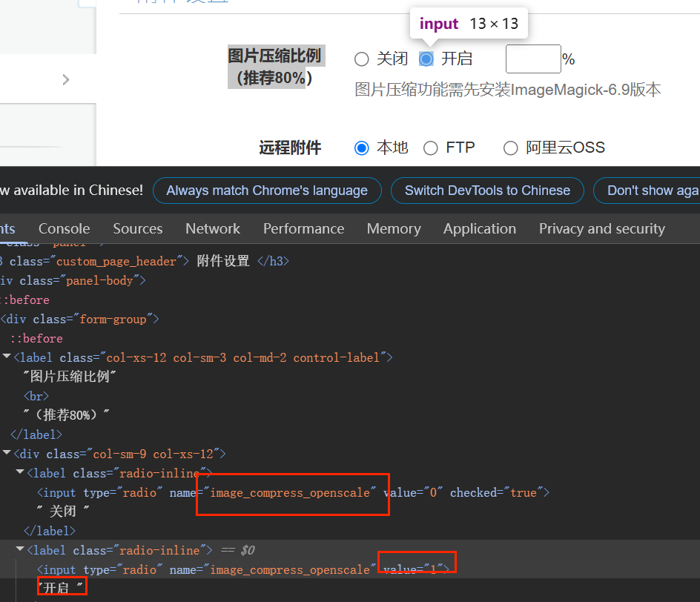
Task: Open the Application tab
Action: (479, 229)
